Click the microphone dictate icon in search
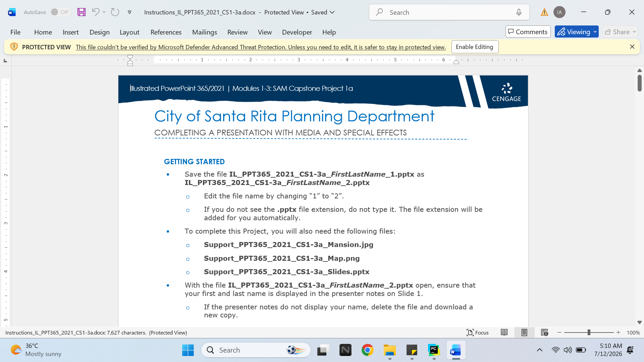This screenshot has height=362, width=644. tap(519, 12)
